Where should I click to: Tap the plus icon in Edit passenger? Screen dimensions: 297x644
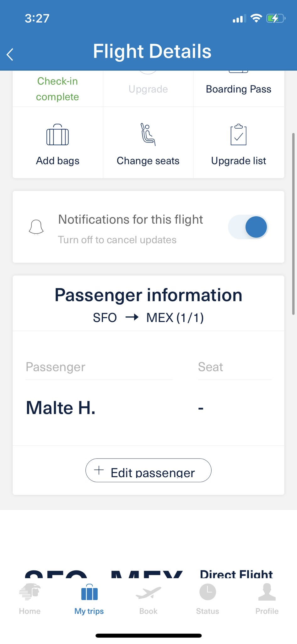(x=99, y=470)
